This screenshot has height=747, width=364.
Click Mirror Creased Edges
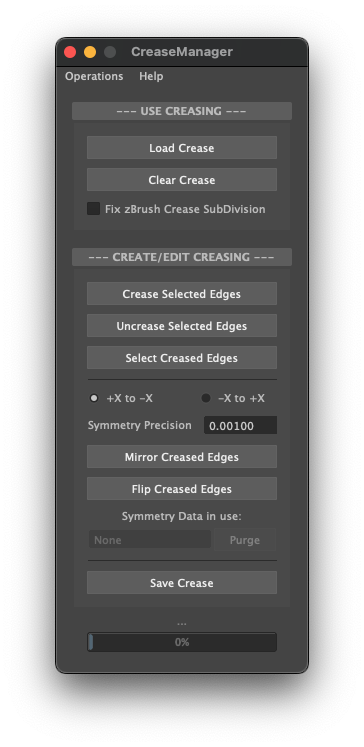pos(182,457)
